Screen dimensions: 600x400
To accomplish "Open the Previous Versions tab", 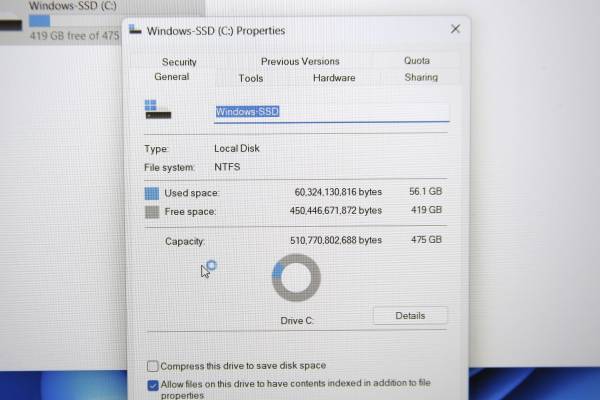I will (300, 61).
